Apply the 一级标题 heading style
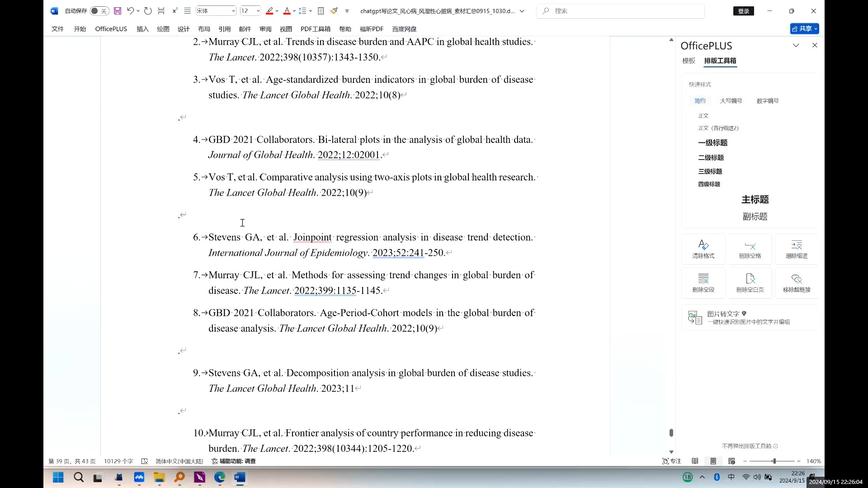Image resolution: width=868 pixels, height=488 pixels. click(x=712, y=143)
